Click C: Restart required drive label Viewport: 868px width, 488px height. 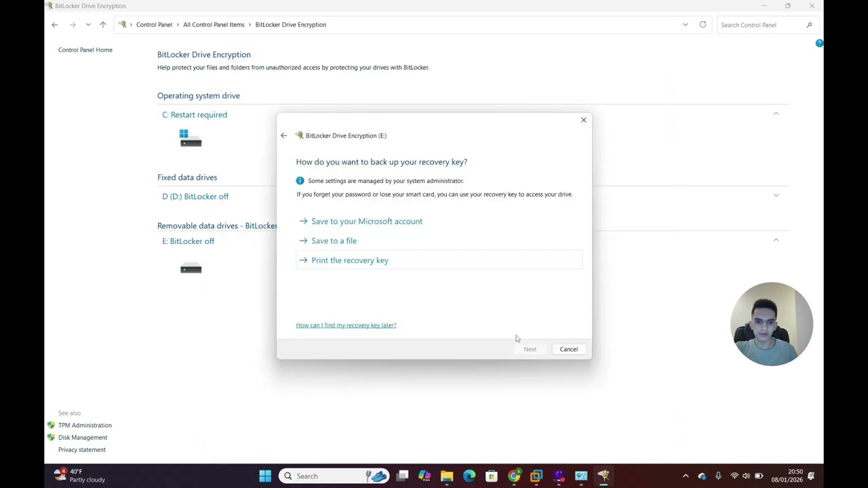coord(195,115)
